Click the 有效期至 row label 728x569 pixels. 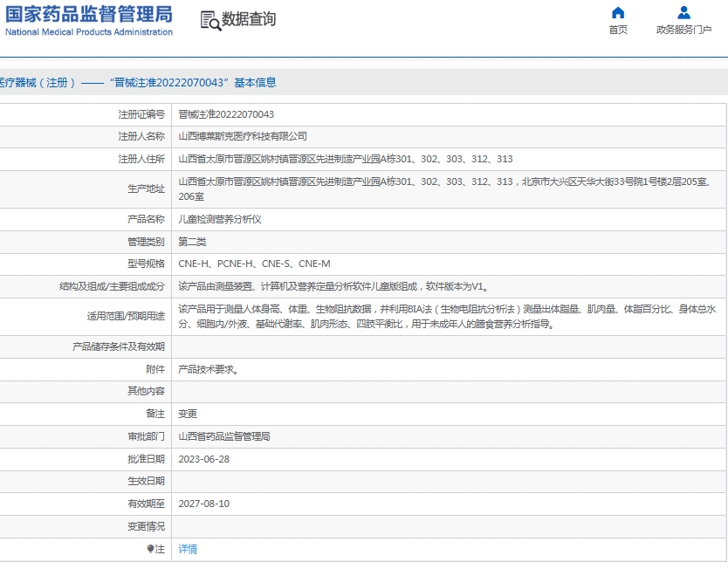147,504
